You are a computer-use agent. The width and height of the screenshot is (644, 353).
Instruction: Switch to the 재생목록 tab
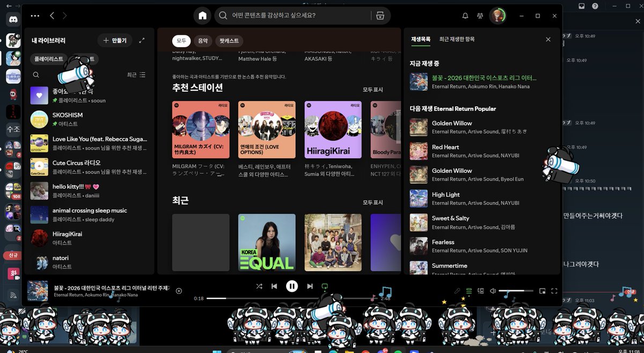coord(421,39)
